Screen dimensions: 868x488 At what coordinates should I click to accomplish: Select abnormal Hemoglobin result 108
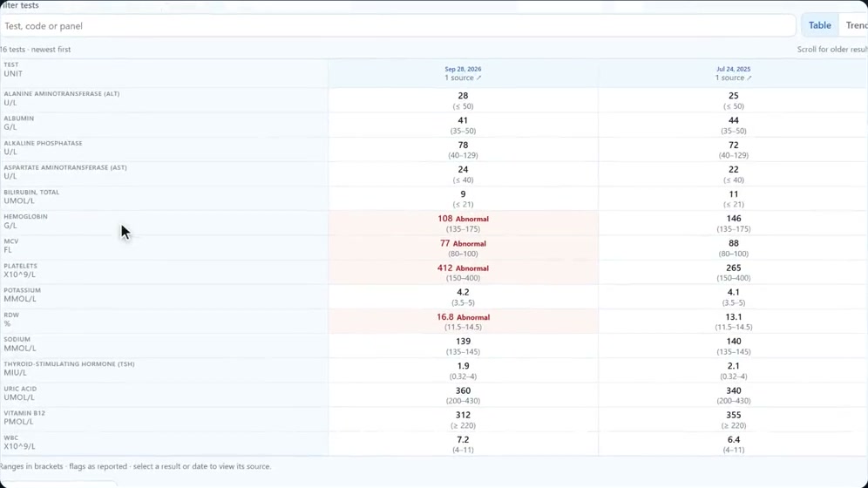click(x=445, y=219)
